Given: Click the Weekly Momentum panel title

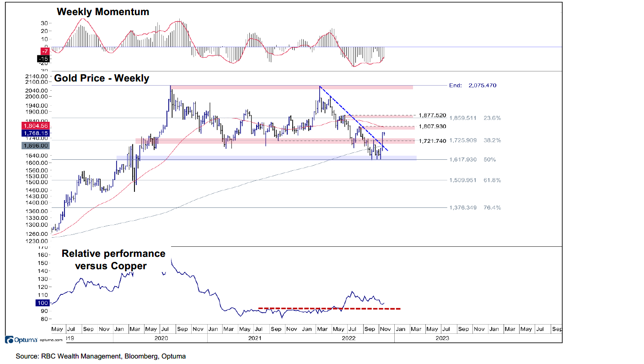Looking at the screenshot, I should click(x=102, y=12).
